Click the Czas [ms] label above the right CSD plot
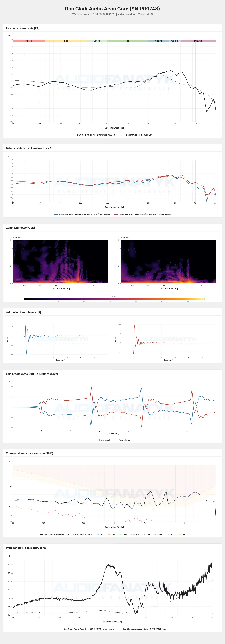The height and width of the screenshot is (644, 225). pyautogui.click(x=125, y=238)
